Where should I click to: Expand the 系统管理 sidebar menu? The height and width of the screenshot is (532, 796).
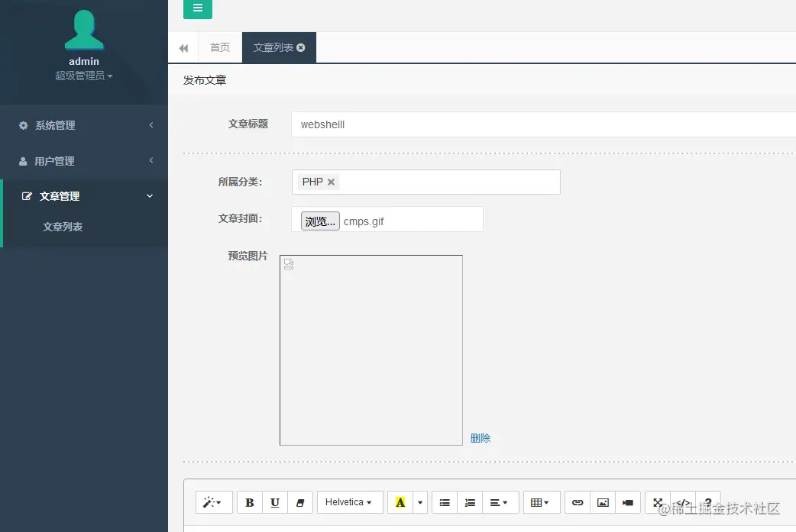tap(84, 125)
